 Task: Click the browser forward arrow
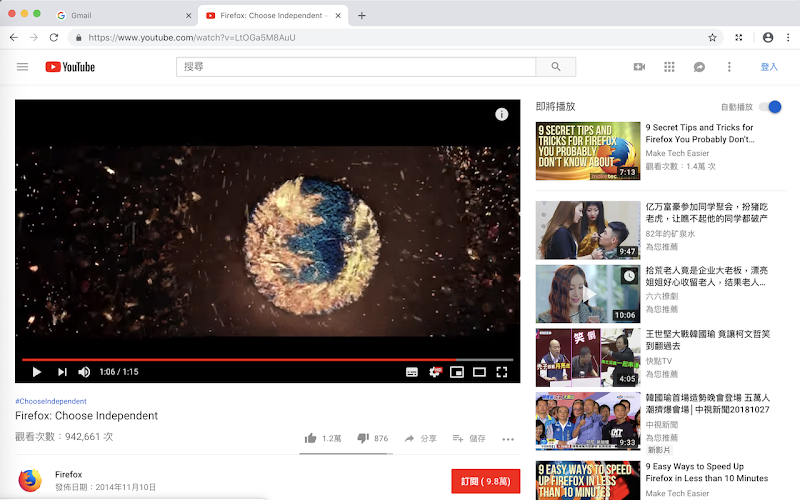point(34,37)
